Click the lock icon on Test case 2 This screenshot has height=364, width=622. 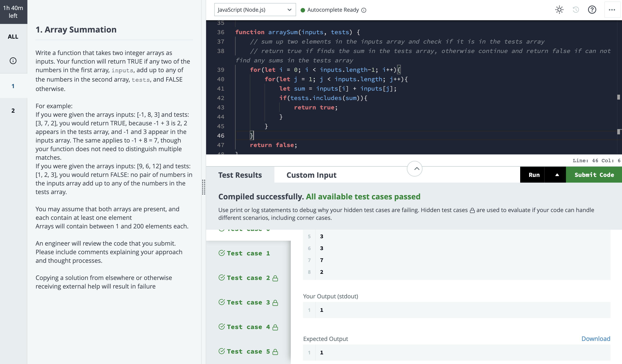point(275,278)
